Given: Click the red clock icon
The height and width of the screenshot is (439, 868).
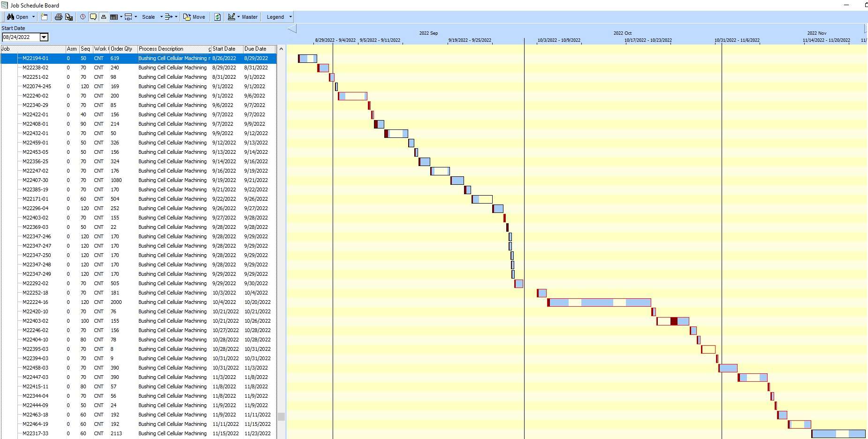Looking at the screenshot, I should [83, 17].
